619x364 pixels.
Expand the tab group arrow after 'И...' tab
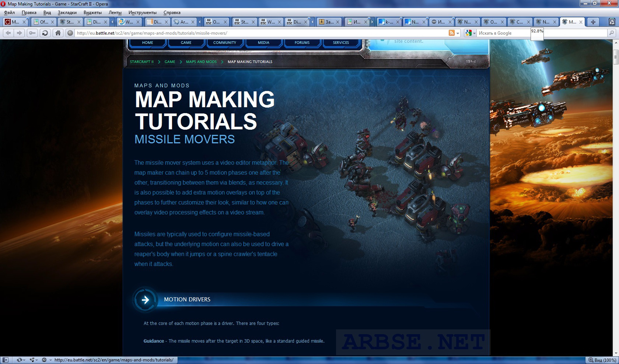[x=372, y=22]
